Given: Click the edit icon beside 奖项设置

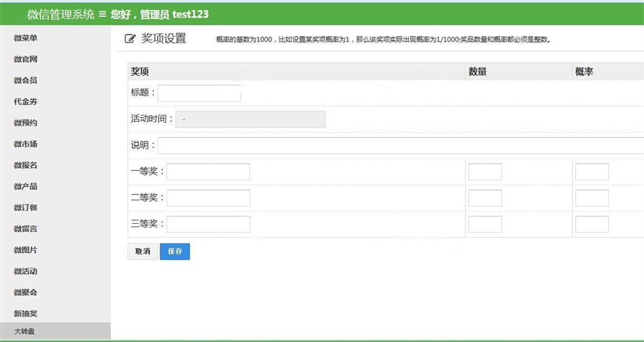Looking at the screenshot, I should click(130, 39).
